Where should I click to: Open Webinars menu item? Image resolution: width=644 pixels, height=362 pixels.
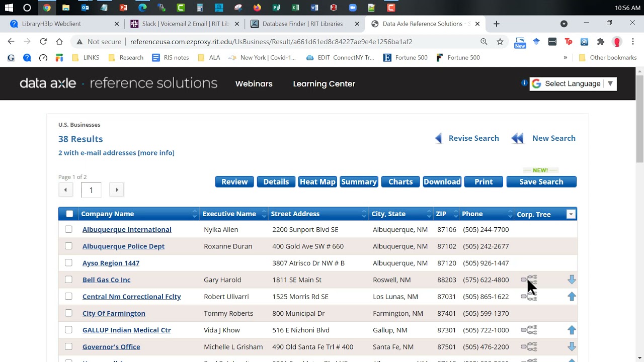pos(254,83)
